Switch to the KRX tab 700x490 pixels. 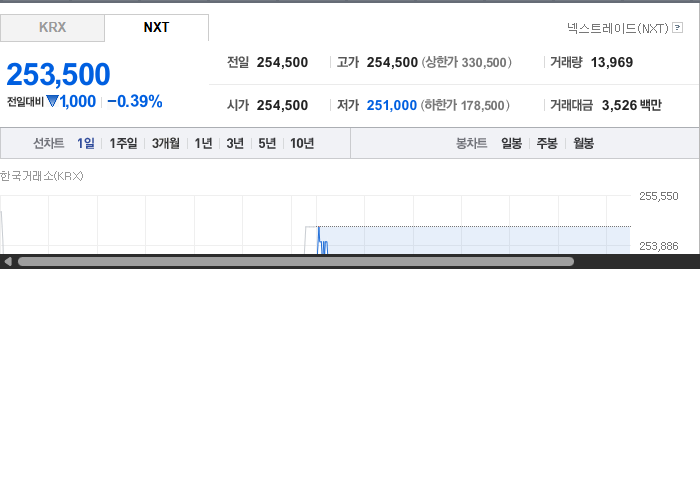pyautogui.click(x=52, y=28)
